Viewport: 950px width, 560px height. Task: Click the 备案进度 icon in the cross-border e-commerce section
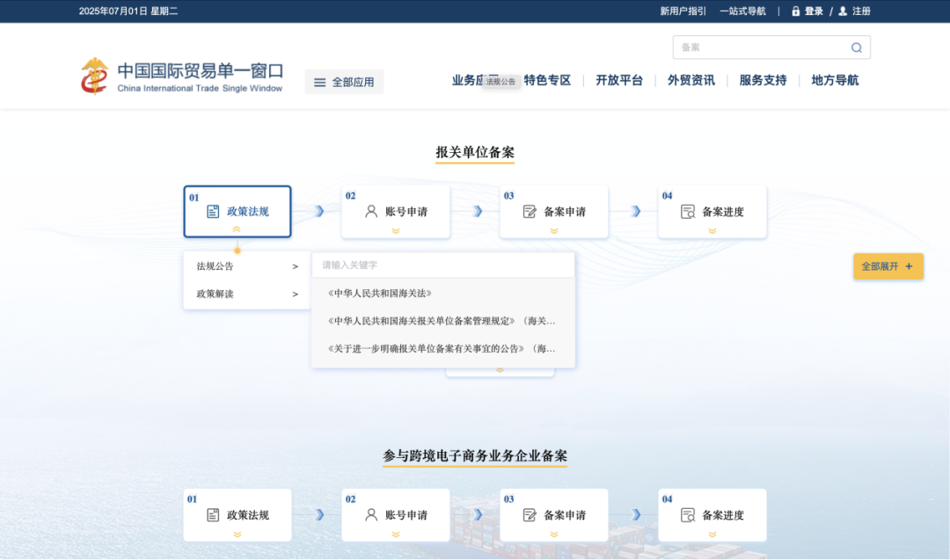687,514
